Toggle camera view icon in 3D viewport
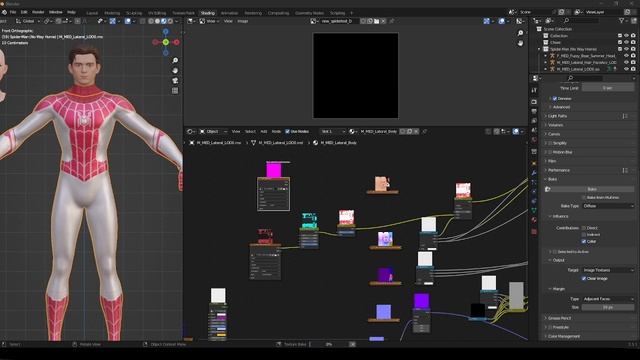 pyautogui.click(x=175, y=81)
